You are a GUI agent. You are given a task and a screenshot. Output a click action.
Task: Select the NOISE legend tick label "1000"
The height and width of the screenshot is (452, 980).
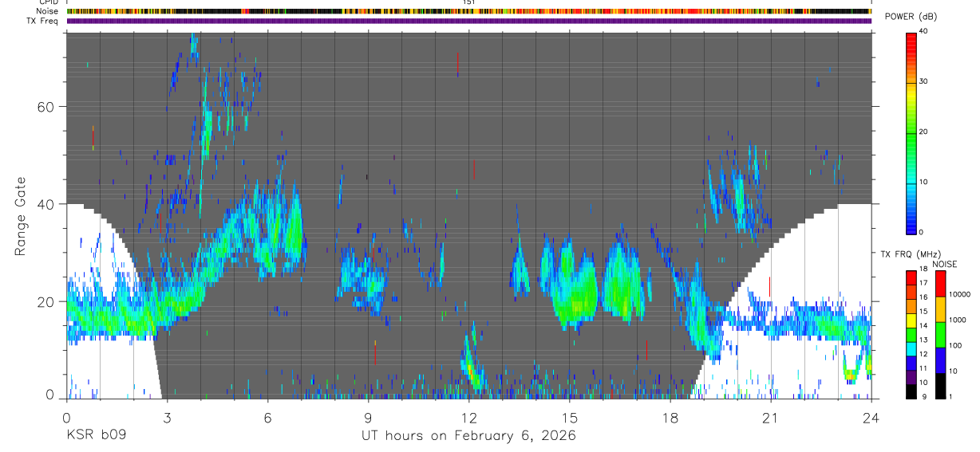click(959, 320)
